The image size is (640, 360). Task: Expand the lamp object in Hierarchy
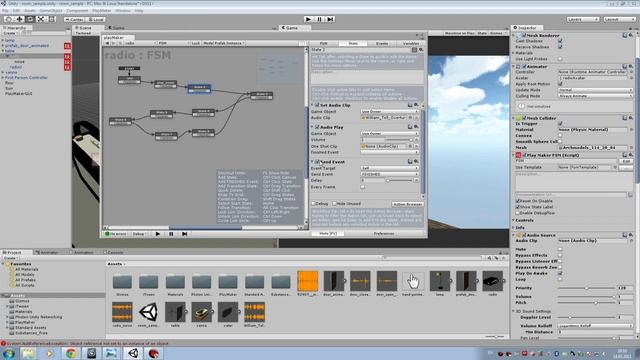(x=3, y=40)
